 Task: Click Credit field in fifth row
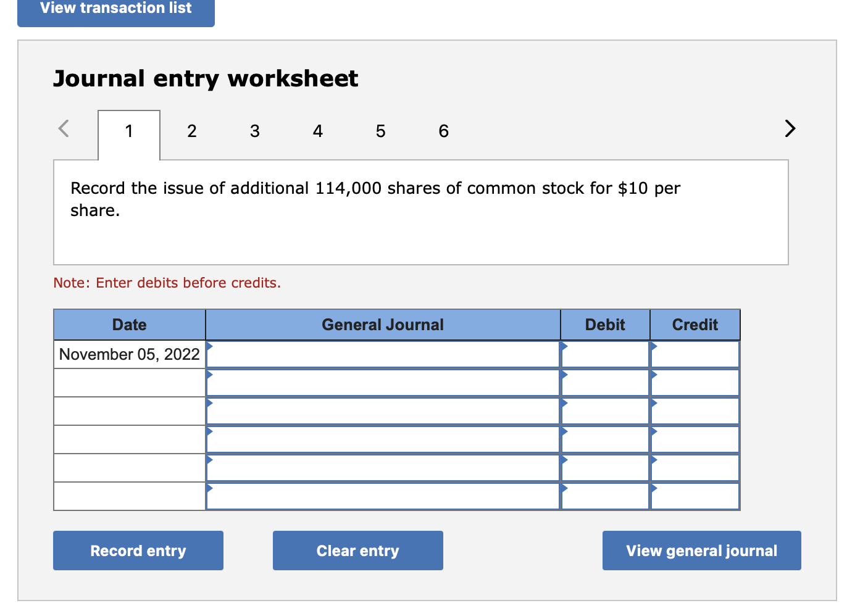coord(695,468)
